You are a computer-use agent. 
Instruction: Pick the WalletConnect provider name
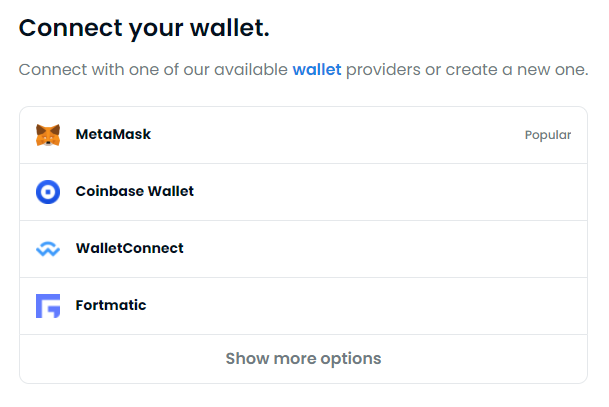click(129, 248)
